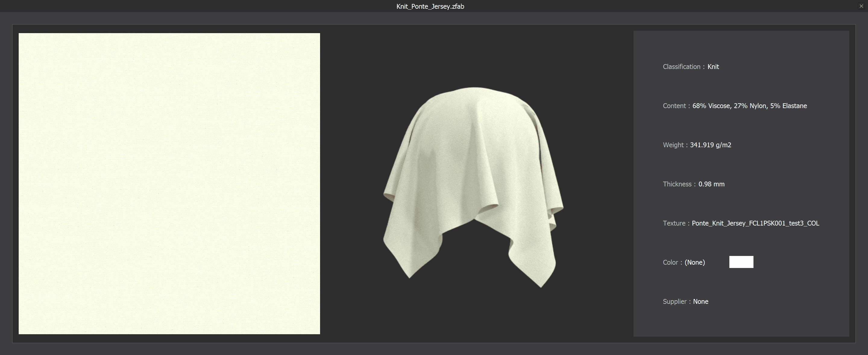This screenshot has width=868, height=355.
Task: Click the supplier value None
Action: [700, 301]
